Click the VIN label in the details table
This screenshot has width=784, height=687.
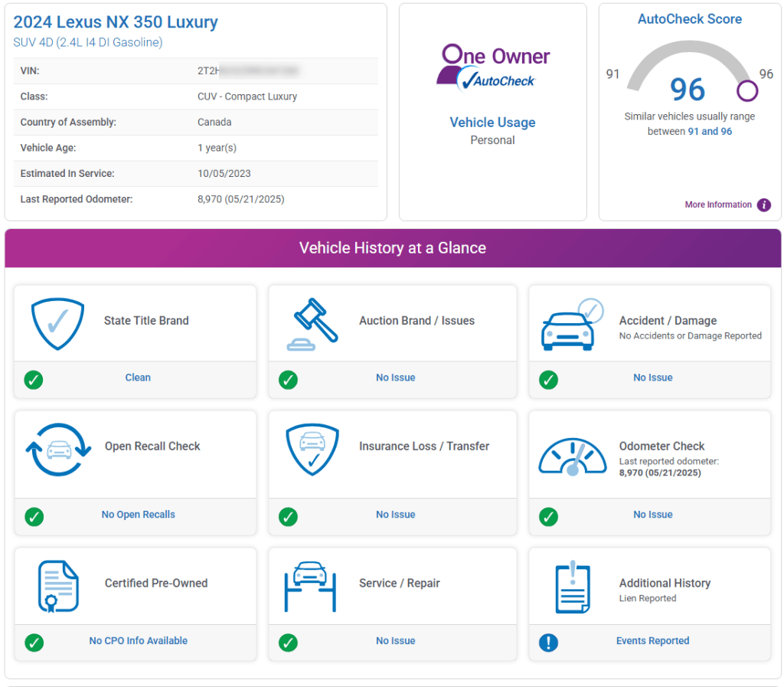[x=30, y=71]
